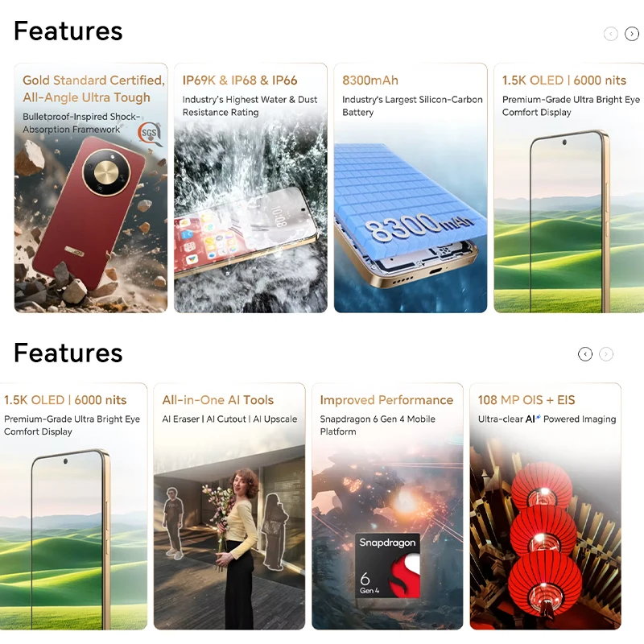The height and width of the screenshot is (644, 644).
Task: Open the top-row 1.5K OLED display card
Action: point(569,188)
